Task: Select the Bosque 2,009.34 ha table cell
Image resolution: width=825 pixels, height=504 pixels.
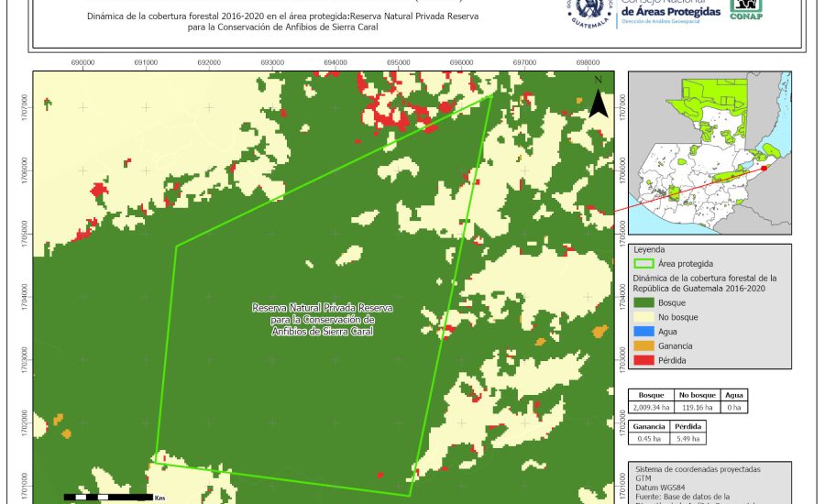Action: point(651,407)
